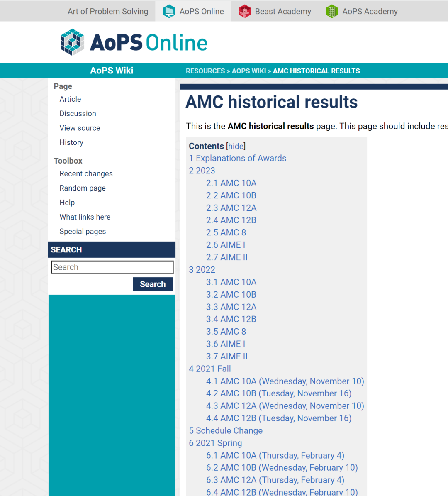Click the dark blue Search button
Image resolution: width=448 pixels, height=496 pixels.
tap(153, 284)
